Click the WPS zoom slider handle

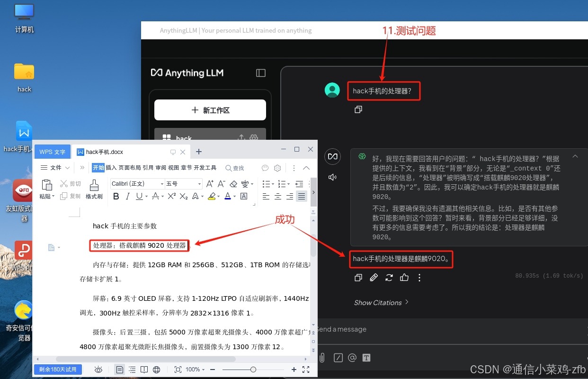pyautogui.click(x=253, y=370)
